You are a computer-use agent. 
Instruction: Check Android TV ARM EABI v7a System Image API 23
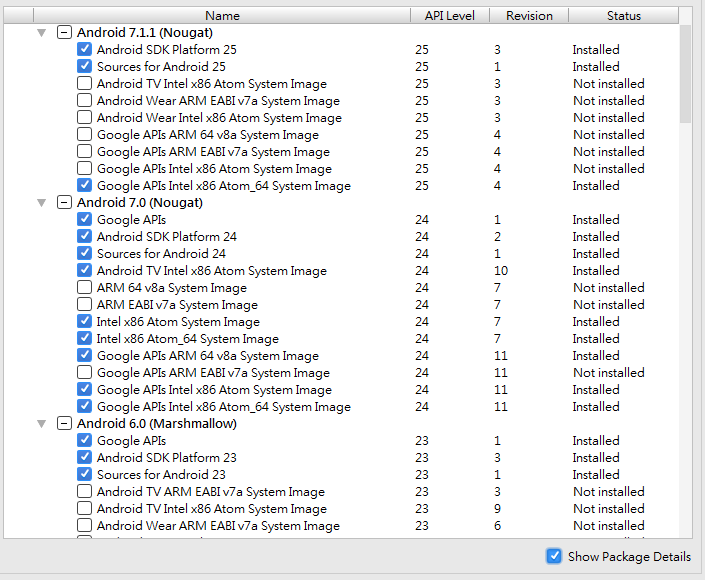click(x=85, y=491)
